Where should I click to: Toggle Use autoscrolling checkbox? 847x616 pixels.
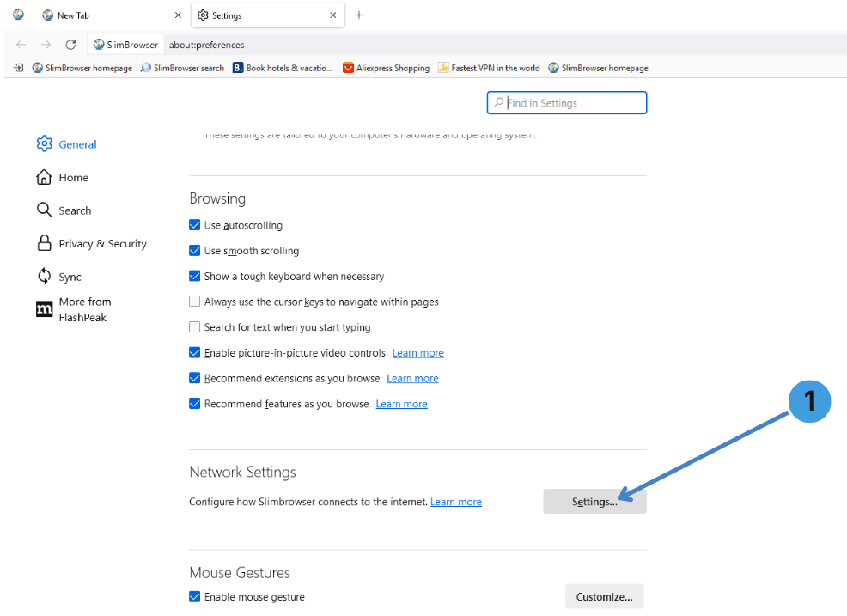pos(194,225)
